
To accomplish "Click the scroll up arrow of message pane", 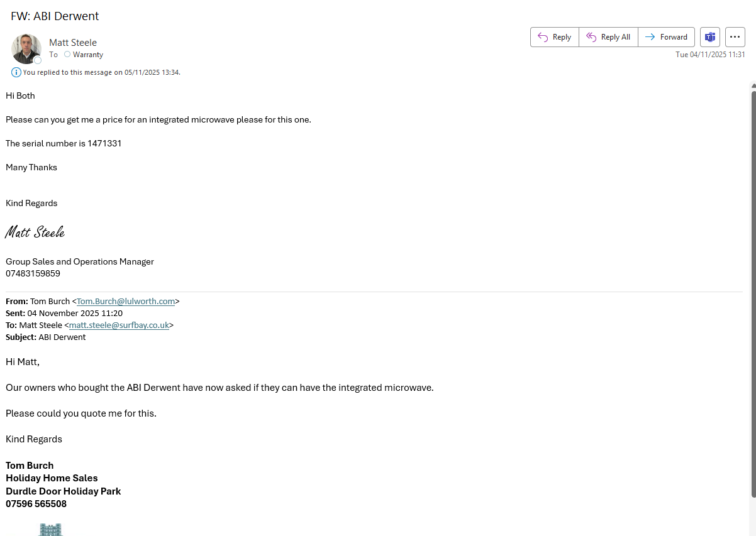I will 753,85.
